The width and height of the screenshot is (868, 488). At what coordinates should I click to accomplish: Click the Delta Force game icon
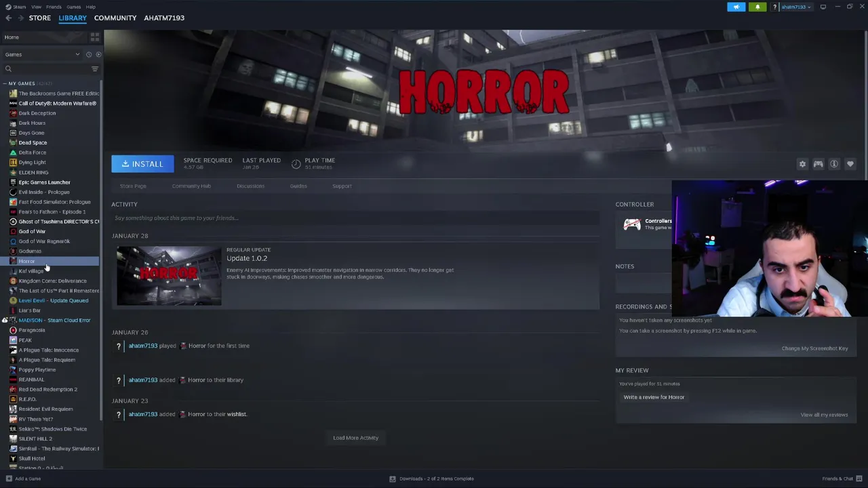(13, 152)
